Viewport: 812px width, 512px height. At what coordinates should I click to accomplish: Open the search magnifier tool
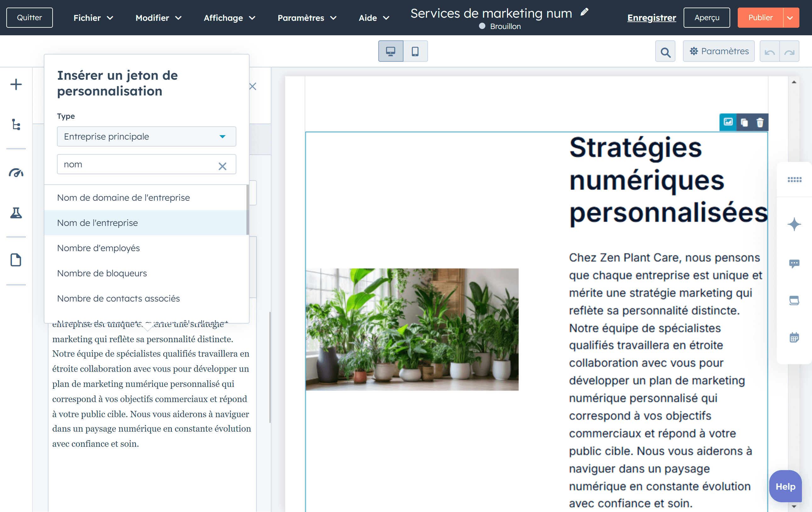(665, 52)
